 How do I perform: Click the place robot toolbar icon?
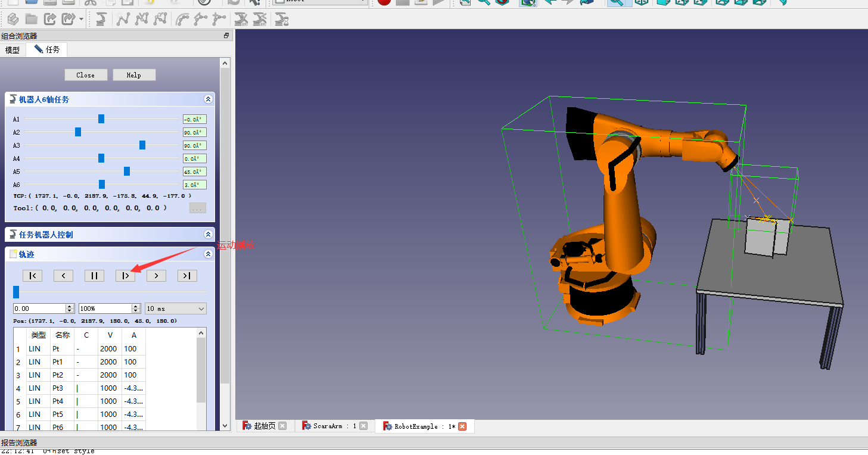[x=101, y=19]
